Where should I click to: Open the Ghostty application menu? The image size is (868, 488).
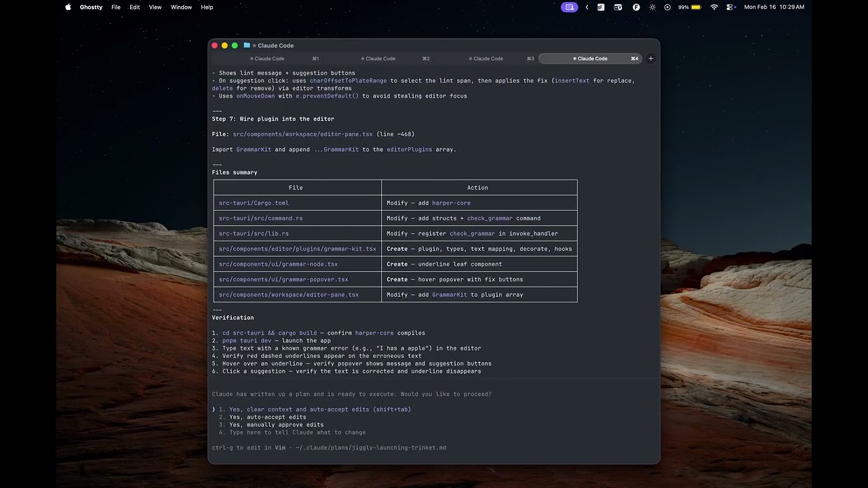[x=91, y=7]
